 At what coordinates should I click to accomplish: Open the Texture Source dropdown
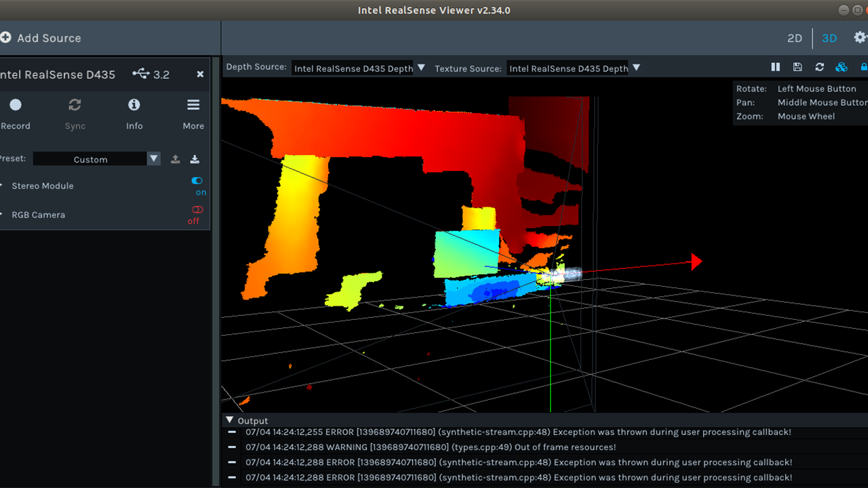click(574, 68)
